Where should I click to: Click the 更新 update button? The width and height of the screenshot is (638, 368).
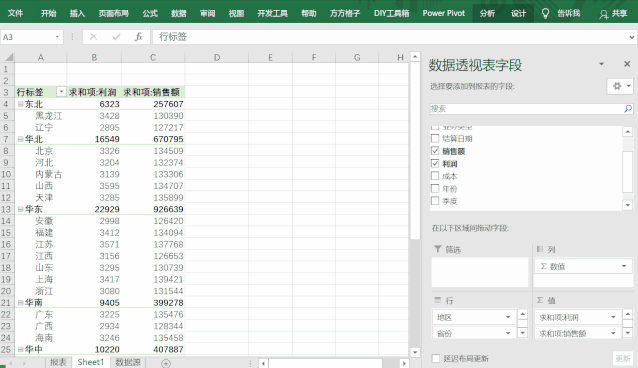(x=623, y=358)
